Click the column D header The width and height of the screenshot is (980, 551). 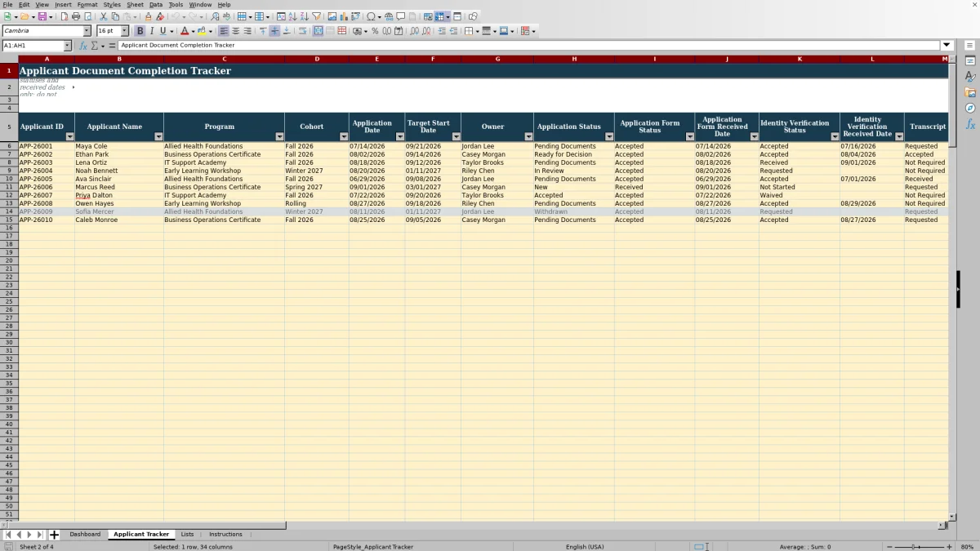317,59
